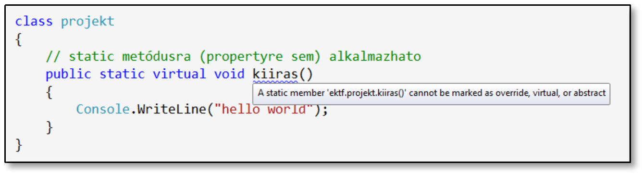Click 'alkalmazhato' word in the comment

pos(375,57)
